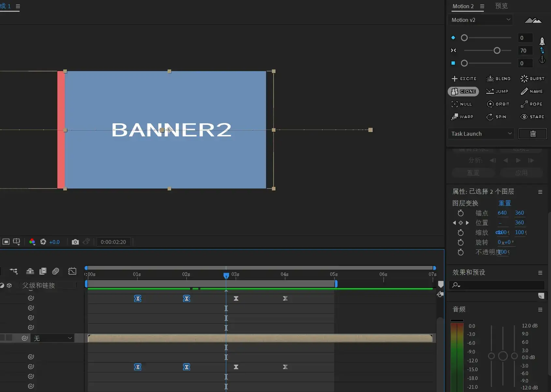Click the composition flowchart icon in timeline
551x392 pixels.
click(14, 271)
